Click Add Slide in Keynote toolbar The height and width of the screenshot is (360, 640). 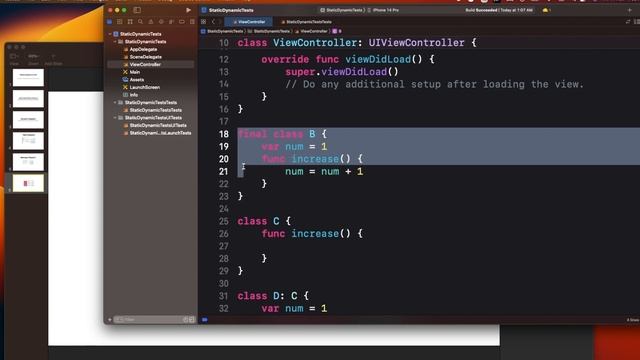point(53,59)
